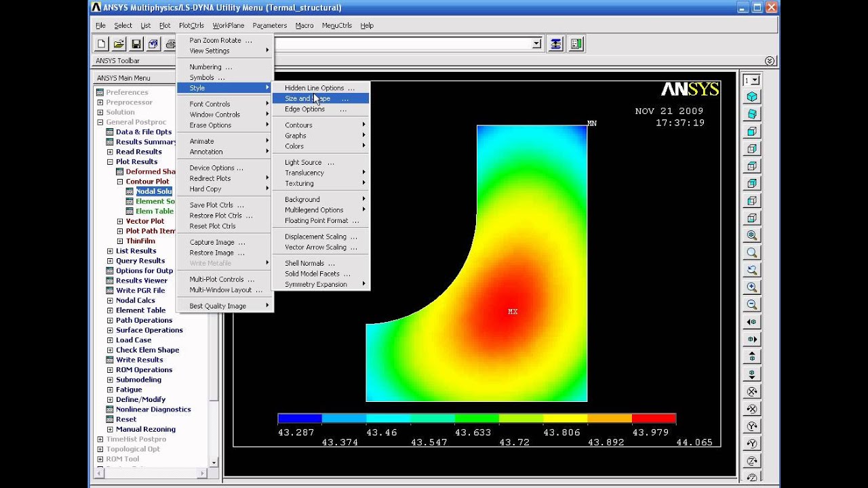Select Edge Options in Style submenu

click(321, 109)
